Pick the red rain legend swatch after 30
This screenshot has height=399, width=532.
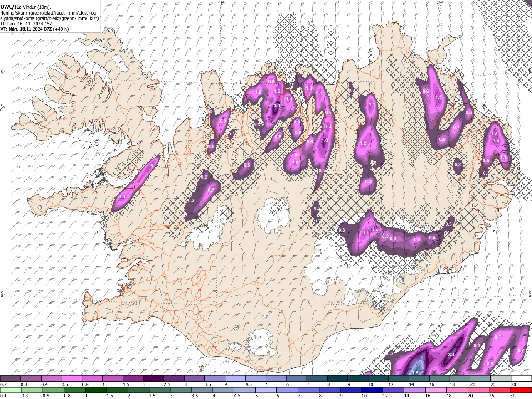pyautogui.click(x=522, y=390)
